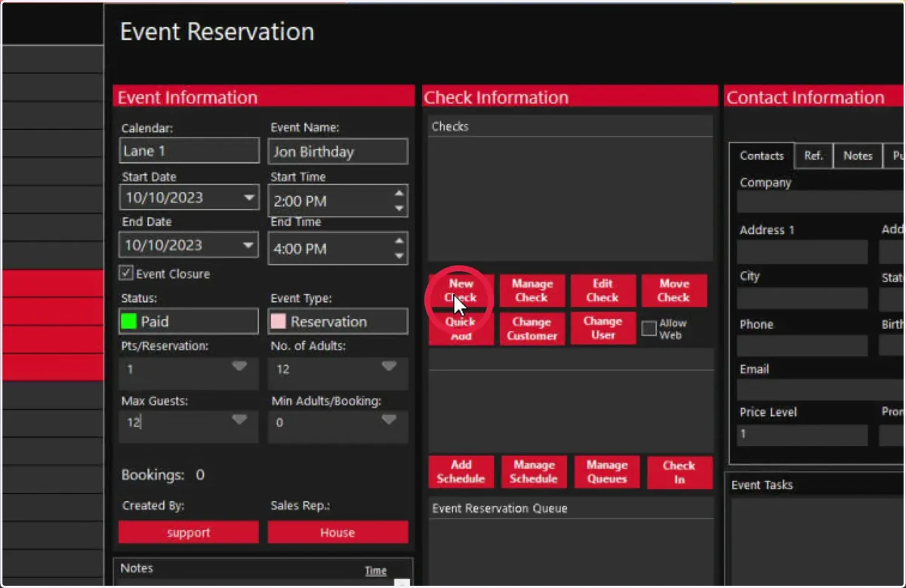Click the green Paid status swatch

click(128, 322)
